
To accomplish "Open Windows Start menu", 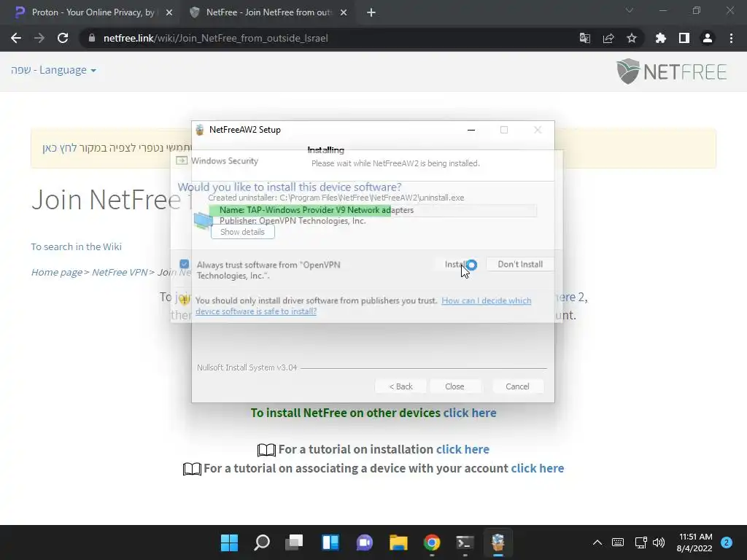I will click(x=229, y=542).
